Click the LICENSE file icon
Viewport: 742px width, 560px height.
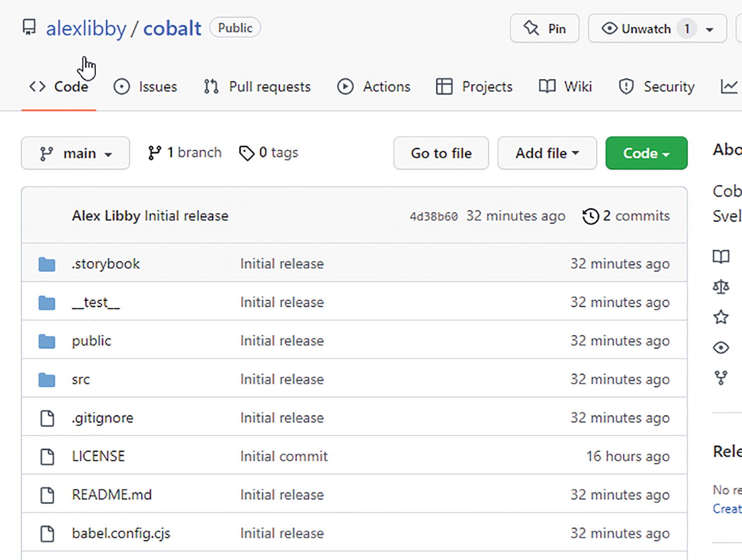click(47, 457)
